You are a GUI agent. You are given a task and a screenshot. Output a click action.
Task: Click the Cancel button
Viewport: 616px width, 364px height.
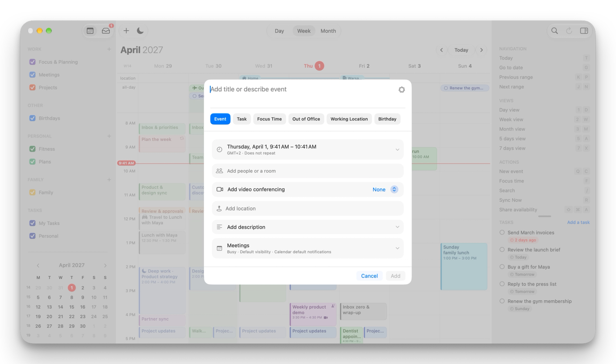click(x=369, y=276)
